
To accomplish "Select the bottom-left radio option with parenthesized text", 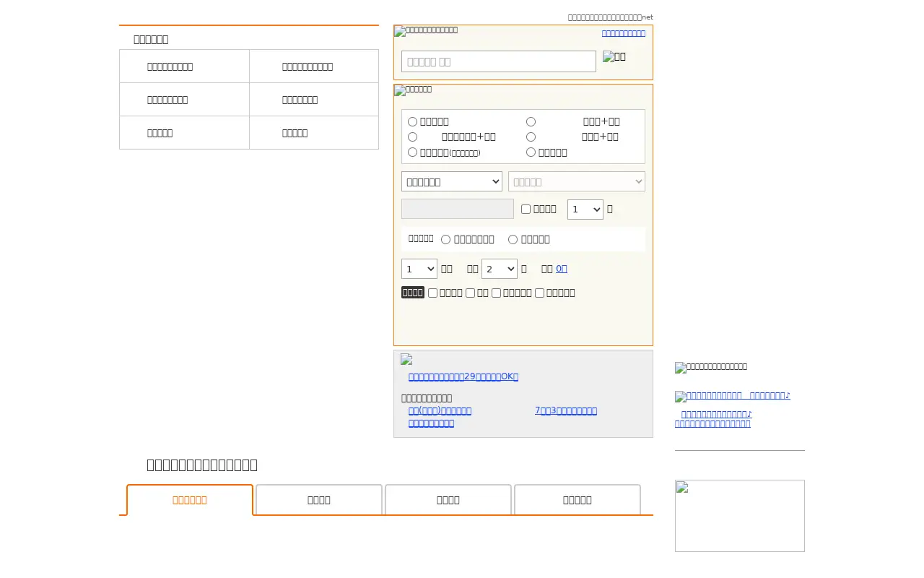I will pos(413,152).
